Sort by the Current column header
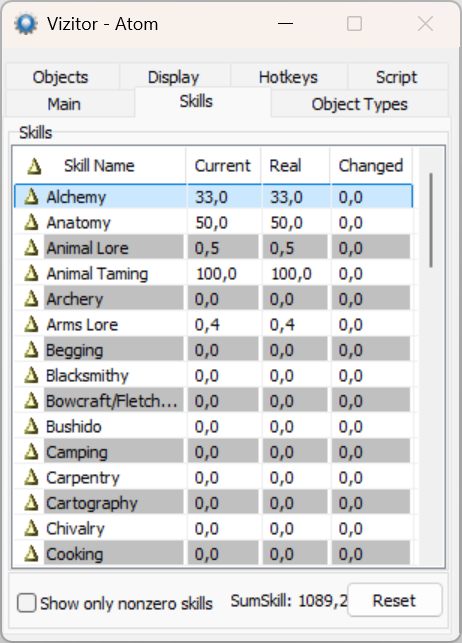The image size is (462, 643). [223, 166]
